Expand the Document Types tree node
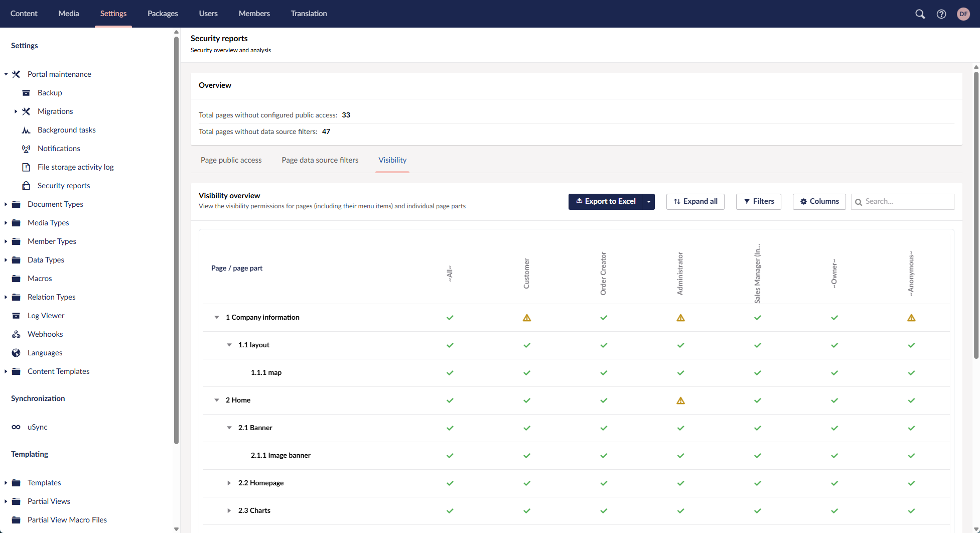This screenshot has height=533, width=980. [x=6, y=204]
